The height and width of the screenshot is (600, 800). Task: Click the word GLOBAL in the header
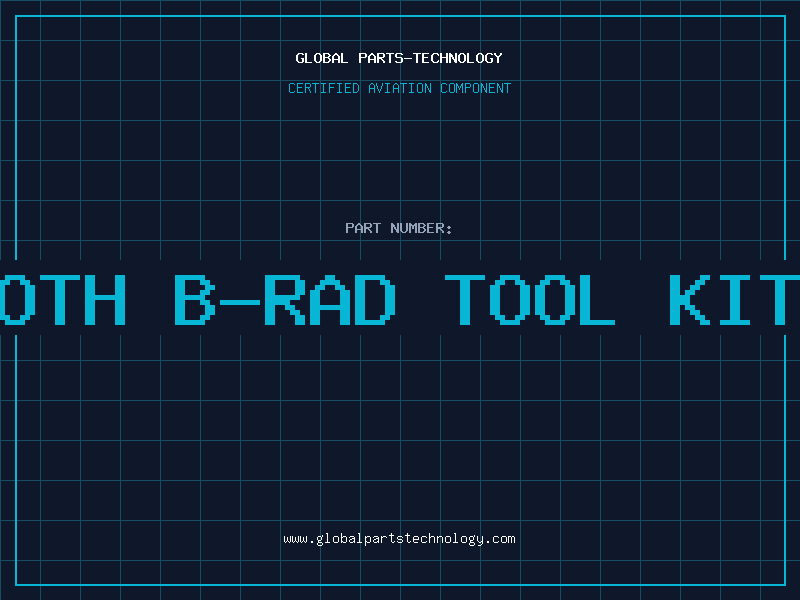pyautogui.click(x=322, y=58)
